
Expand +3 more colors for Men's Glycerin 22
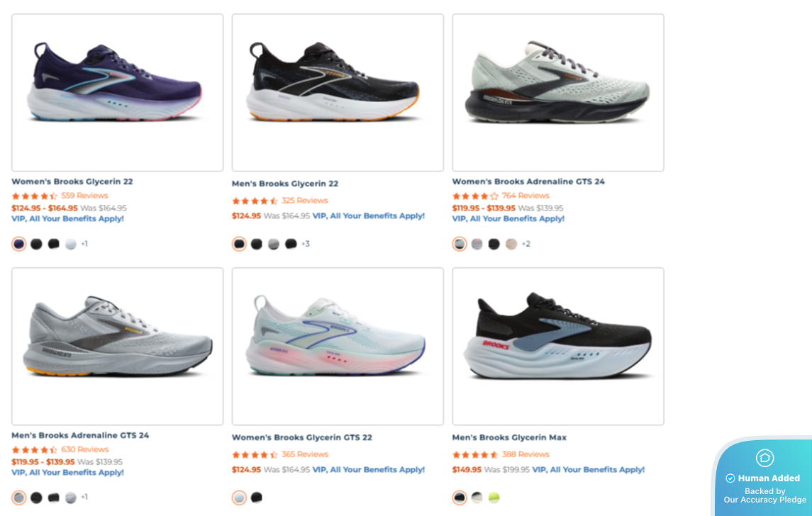pyautogui.click(x=306, y=244)
